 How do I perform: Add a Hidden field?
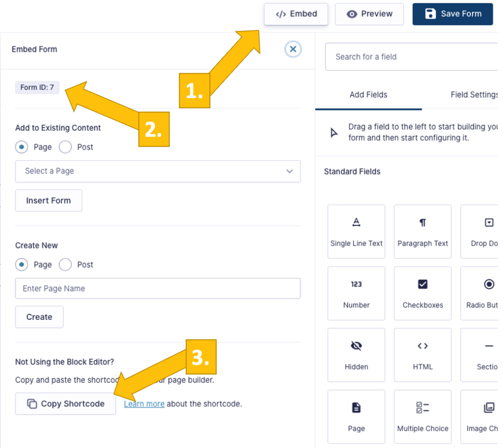(356, 355)
